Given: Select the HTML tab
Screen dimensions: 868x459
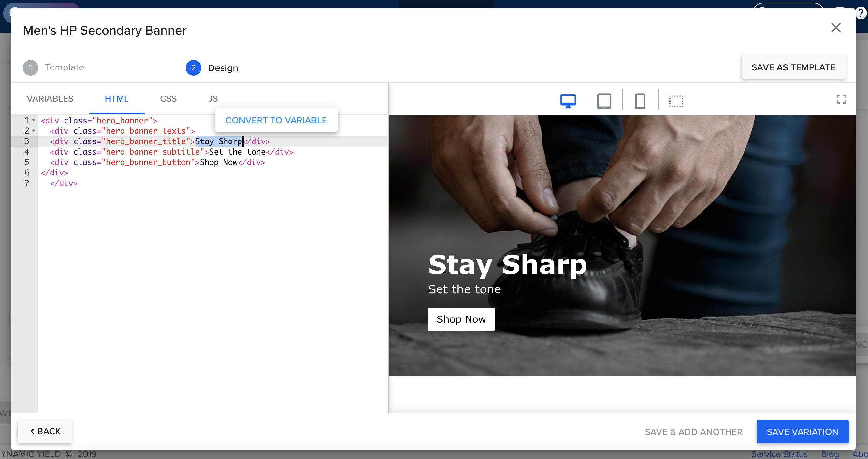Looking at the screenshot, I should (x=117, y=99).
